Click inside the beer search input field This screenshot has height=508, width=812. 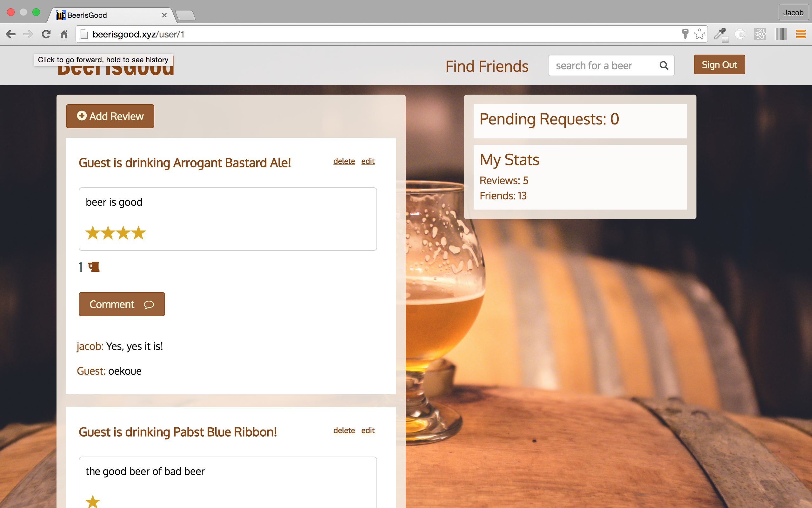601,65
